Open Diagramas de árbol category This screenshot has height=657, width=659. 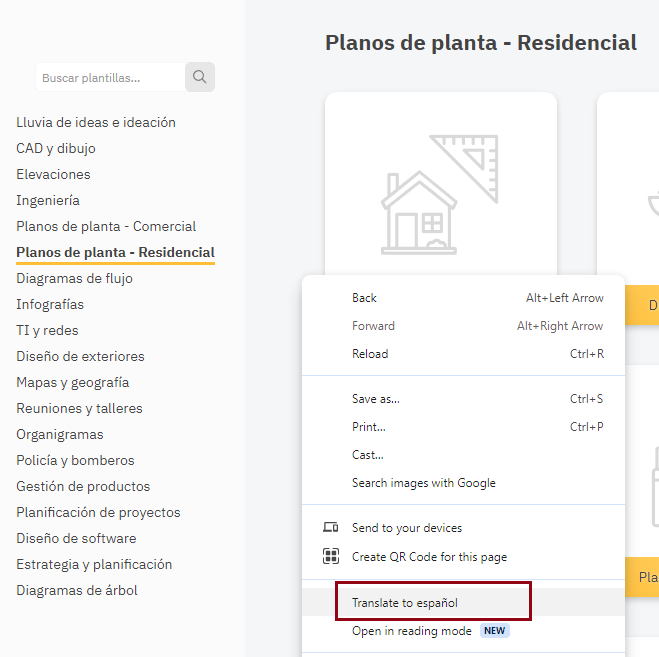pyautogui.click(x=77, y=591)
